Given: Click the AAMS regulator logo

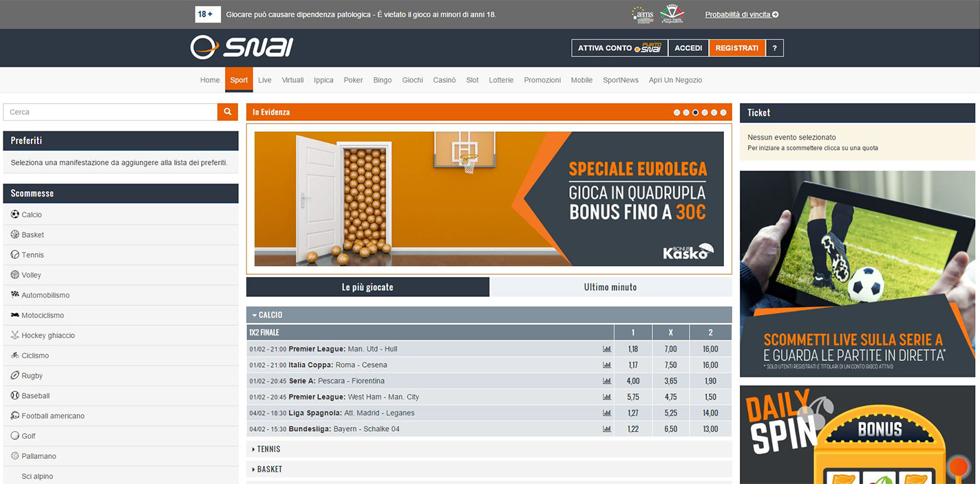Looking at the screenshot, I should [642, 14].
